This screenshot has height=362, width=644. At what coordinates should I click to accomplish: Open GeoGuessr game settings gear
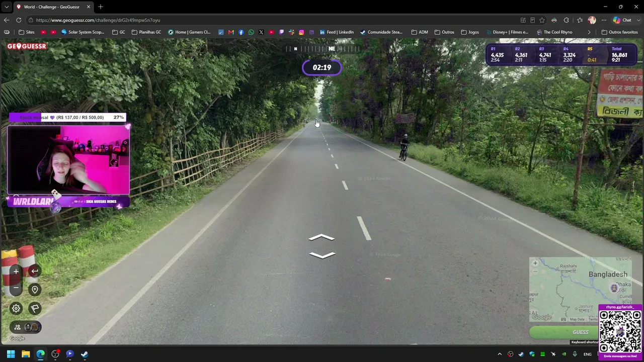click(x=16, y=308)
